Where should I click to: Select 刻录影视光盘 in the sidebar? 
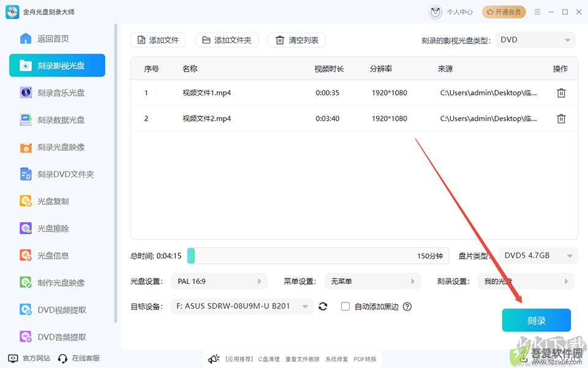click(57, 66)
